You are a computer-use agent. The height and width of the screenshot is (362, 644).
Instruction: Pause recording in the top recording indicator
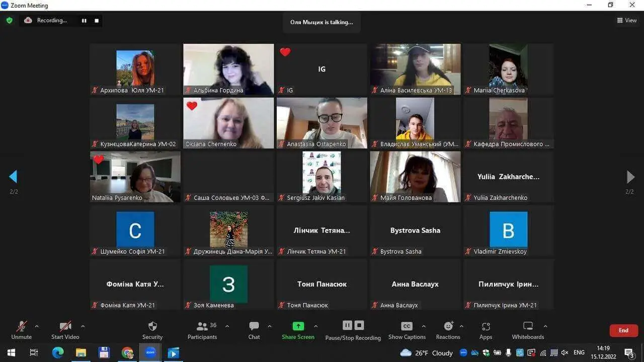click(x=84, y=21)
